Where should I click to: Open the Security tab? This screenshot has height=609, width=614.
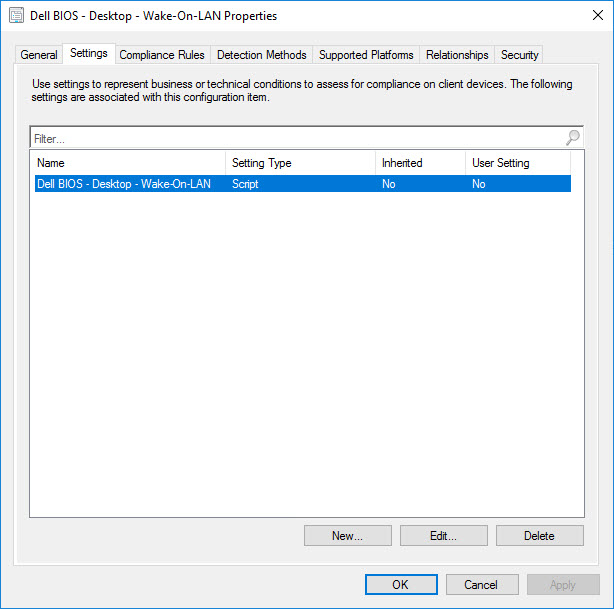point(519,55)
